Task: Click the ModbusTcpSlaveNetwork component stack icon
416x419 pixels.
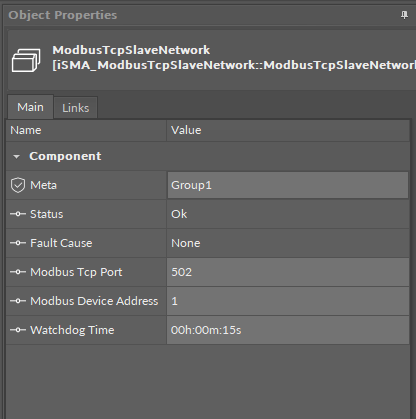Action: (x=26, y=60)
